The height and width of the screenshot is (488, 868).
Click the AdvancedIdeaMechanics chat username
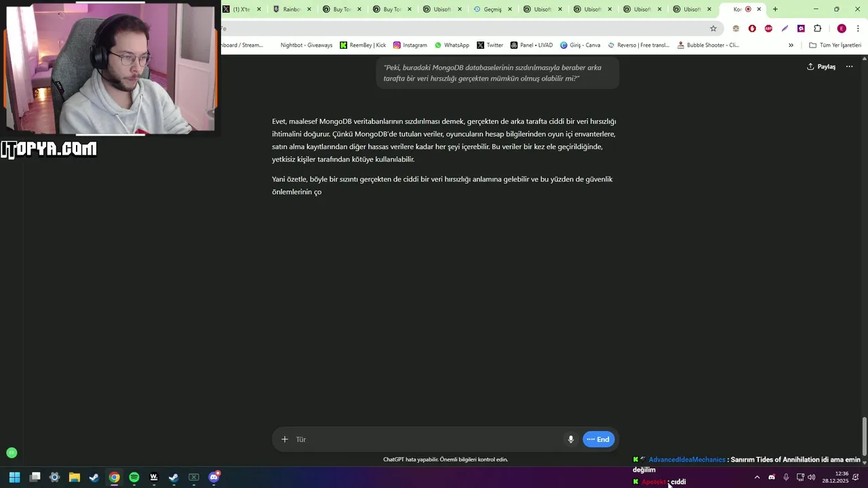point(687,460)
